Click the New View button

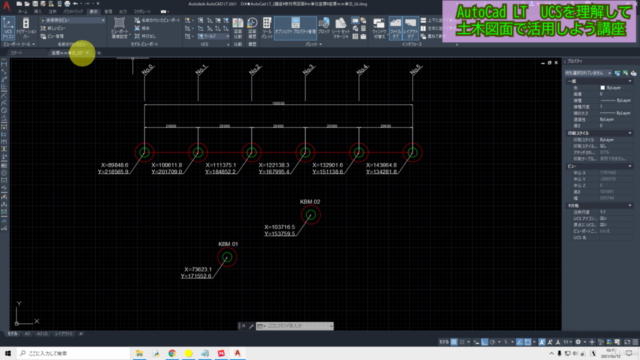click(x=53, y=28)
